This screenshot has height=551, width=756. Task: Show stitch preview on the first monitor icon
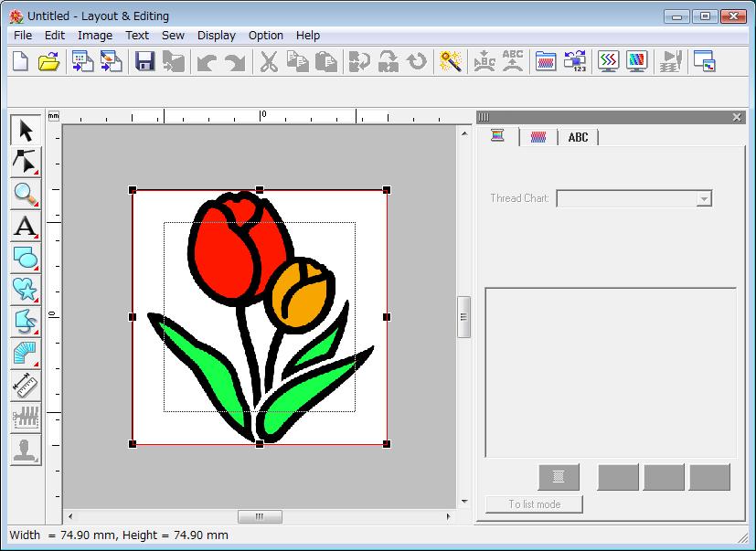[609, 62]
